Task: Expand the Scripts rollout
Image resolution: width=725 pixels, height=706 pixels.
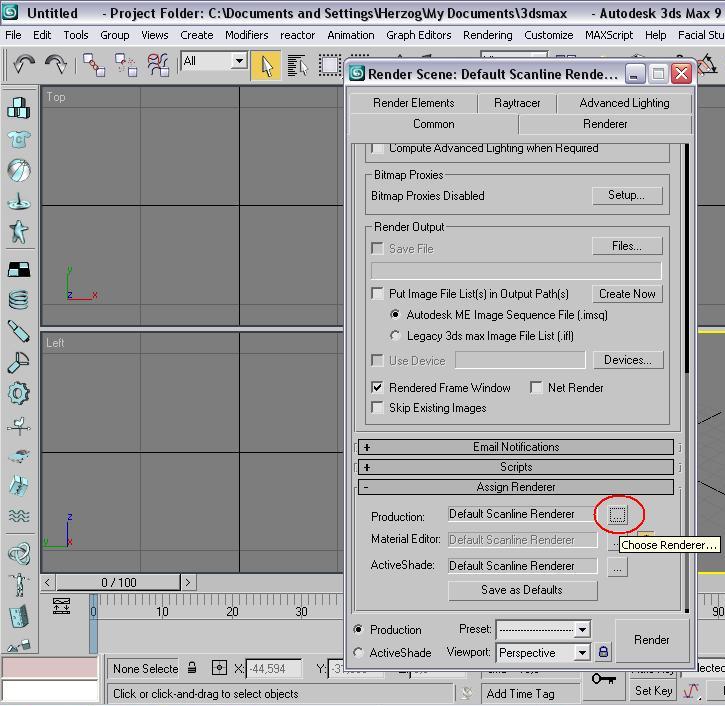Action: click(x=516, y=467)
